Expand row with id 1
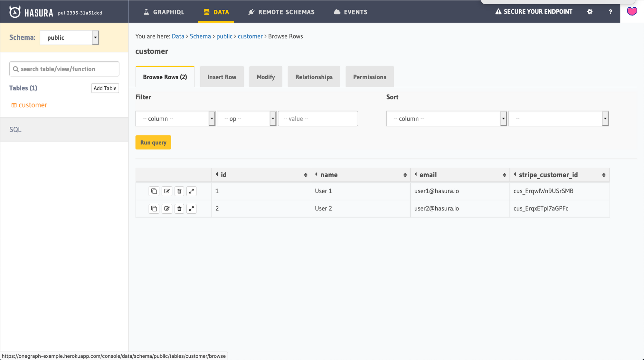The height and width of the screenshot is (360, 644). tap(192, 191)
